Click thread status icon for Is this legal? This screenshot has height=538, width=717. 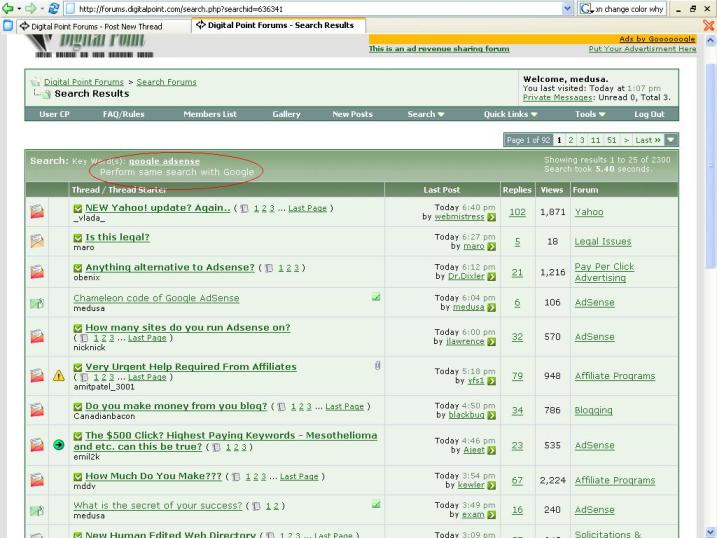37,240
